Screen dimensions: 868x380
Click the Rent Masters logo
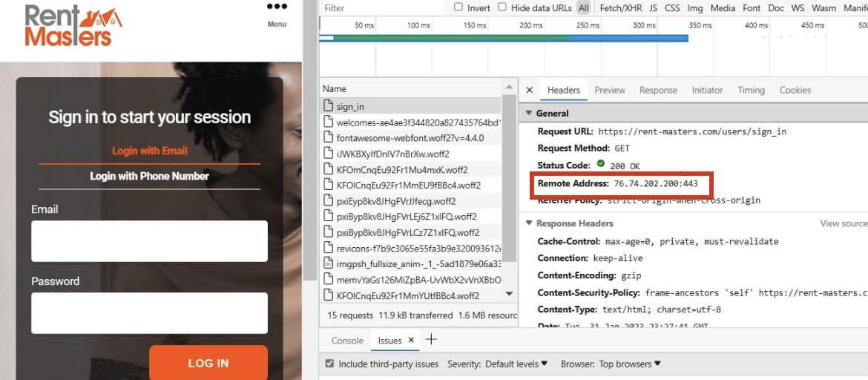[73, 25]
